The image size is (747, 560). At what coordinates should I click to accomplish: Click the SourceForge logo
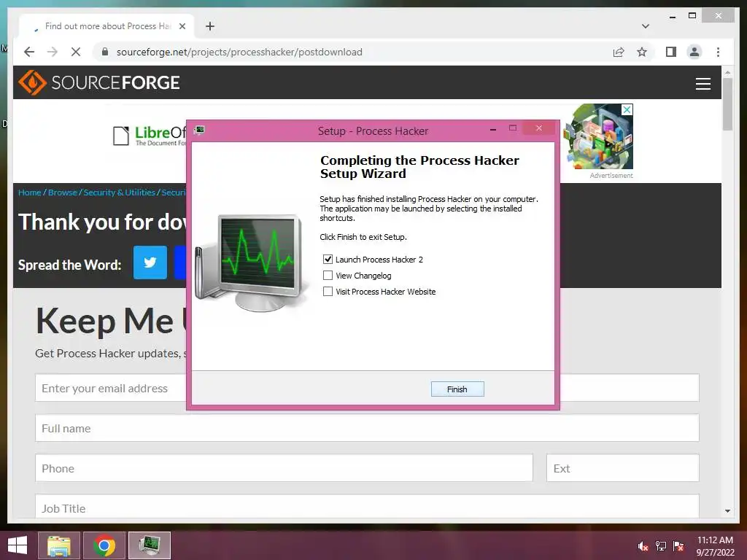(x=98, y=82)
